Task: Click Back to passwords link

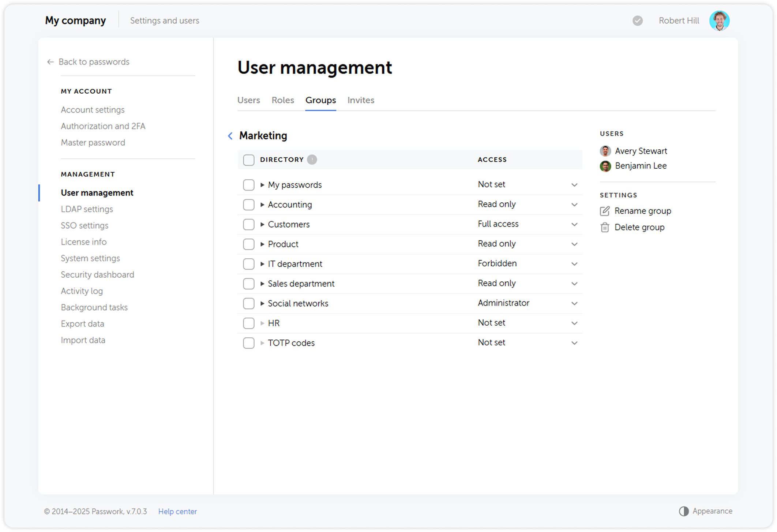Action: click(x=94, y=62)
